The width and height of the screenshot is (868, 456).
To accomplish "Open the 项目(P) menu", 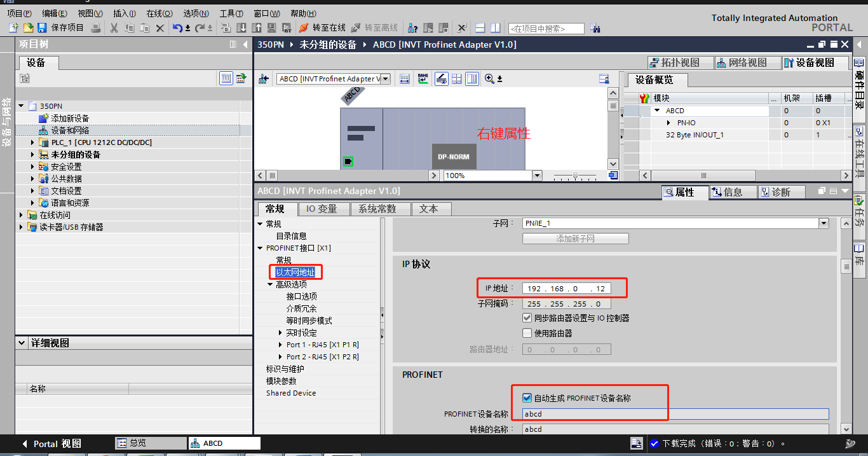I will coord(19,13).
